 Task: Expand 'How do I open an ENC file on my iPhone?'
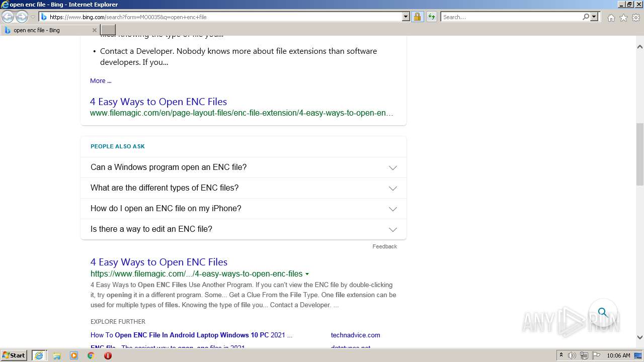pos(244,209)
